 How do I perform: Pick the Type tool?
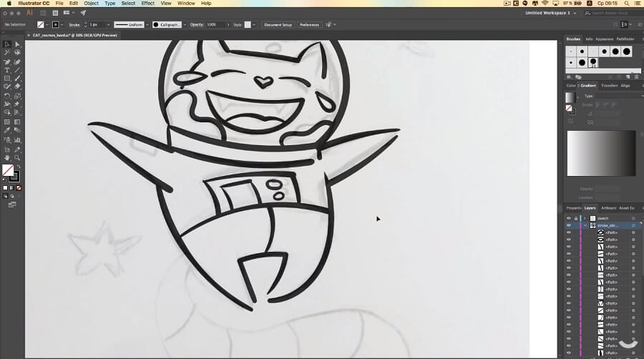(7, 70)
